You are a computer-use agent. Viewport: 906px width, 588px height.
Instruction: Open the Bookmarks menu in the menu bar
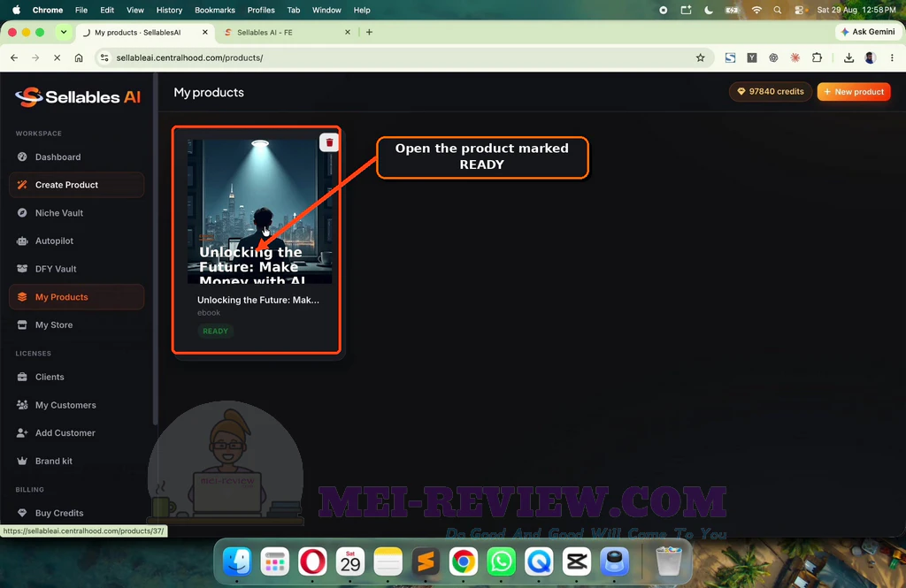tap(215, 10)
